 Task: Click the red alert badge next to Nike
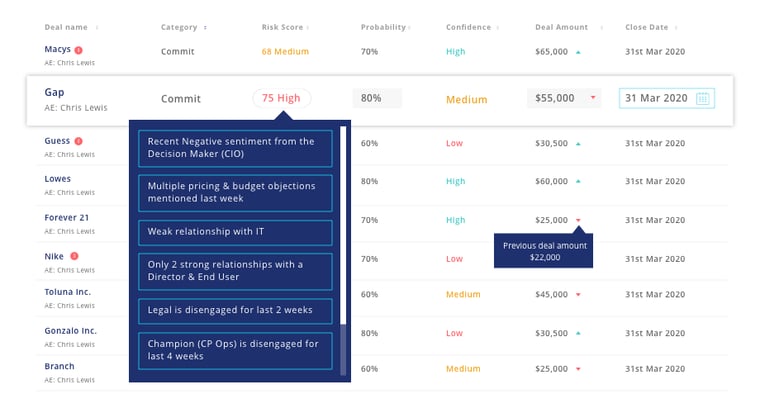[x=74, y=256]
